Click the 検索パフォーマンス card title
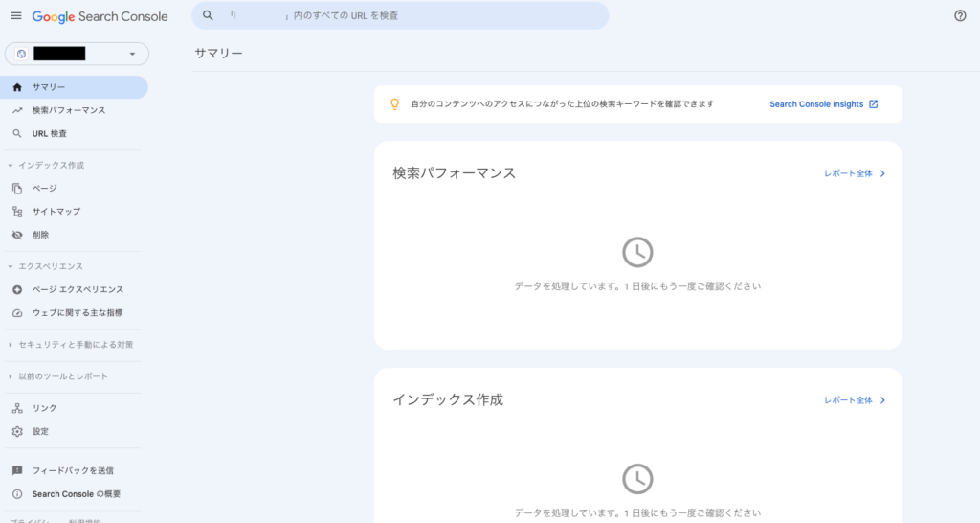The width and height of the screenshot is (980, 523). [455, 173]
